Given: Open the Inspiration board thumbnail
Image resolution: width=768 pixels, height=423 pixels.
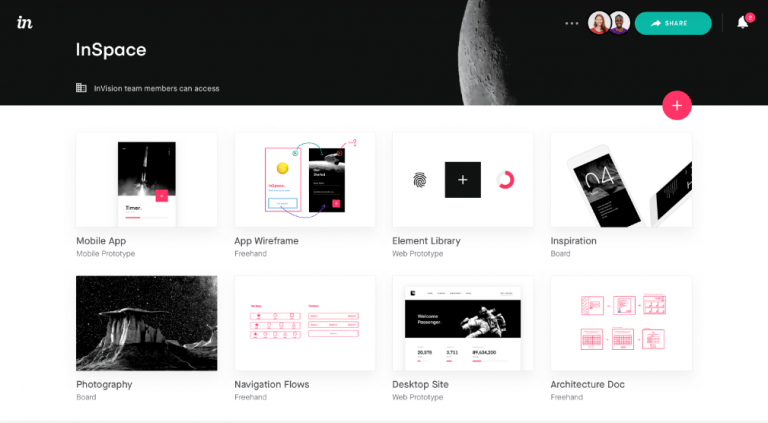Looking at the screenshot, I should (621, 180).
